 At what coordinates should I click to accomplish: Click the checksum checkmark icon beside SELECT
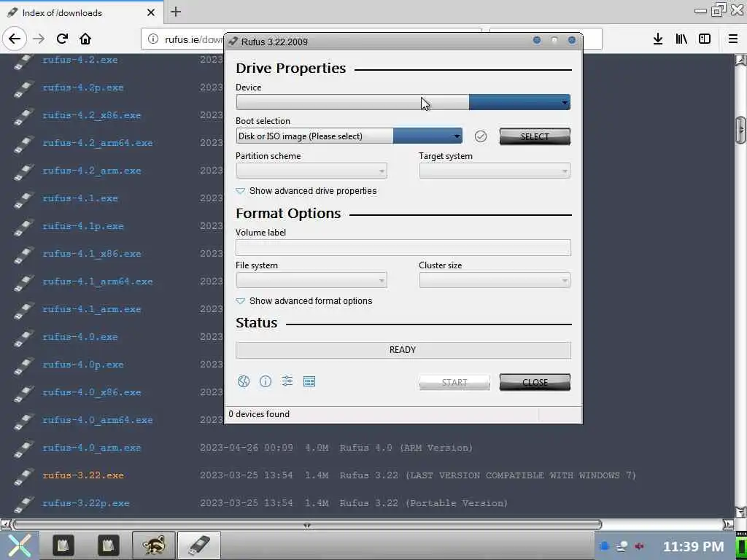[481, 136]
